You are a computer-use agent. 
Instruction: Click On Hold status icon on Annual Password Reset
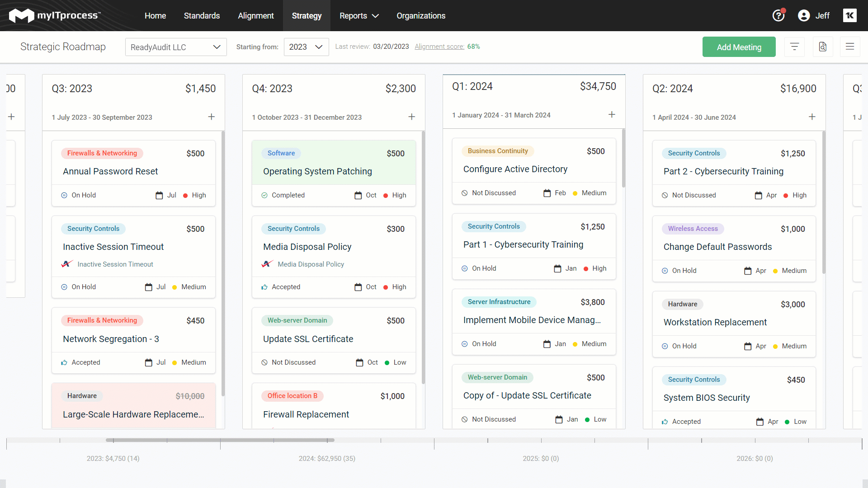click(64, 195)
